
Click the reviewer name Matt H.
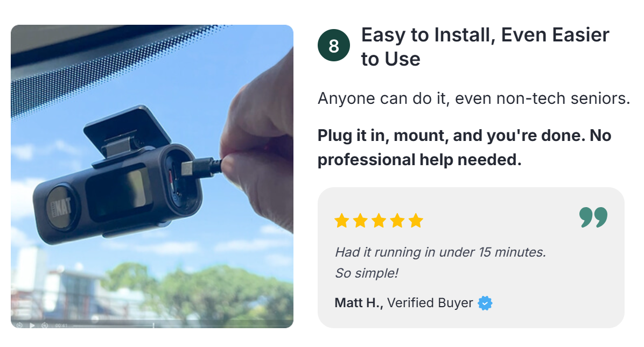click(x=359, y=303)
